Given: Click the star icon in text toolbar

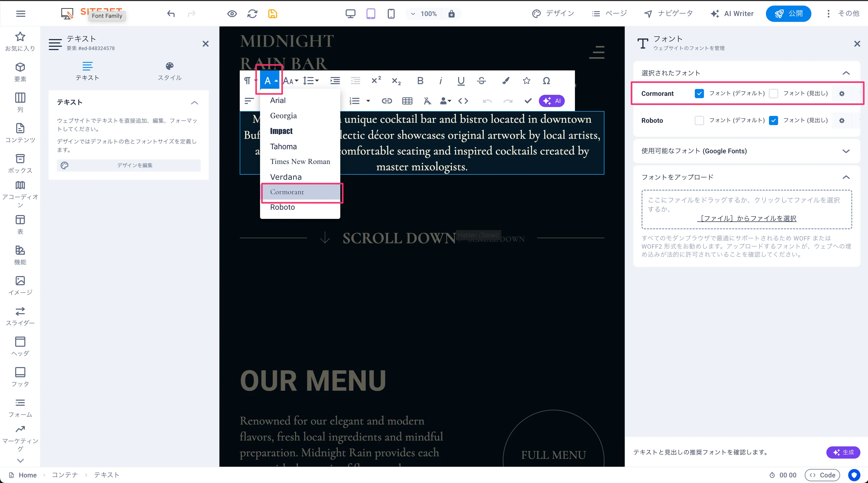Looking at the screenshot, I should [526, 81].
